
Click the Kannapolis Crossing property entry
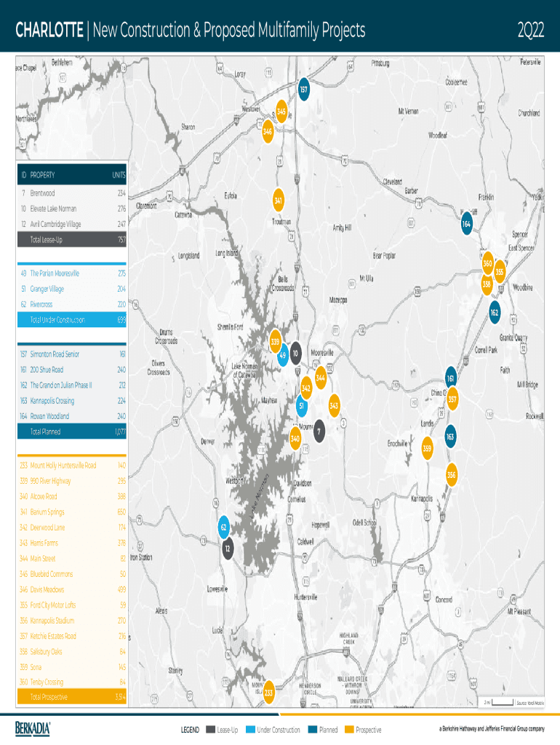coord(71,401)
